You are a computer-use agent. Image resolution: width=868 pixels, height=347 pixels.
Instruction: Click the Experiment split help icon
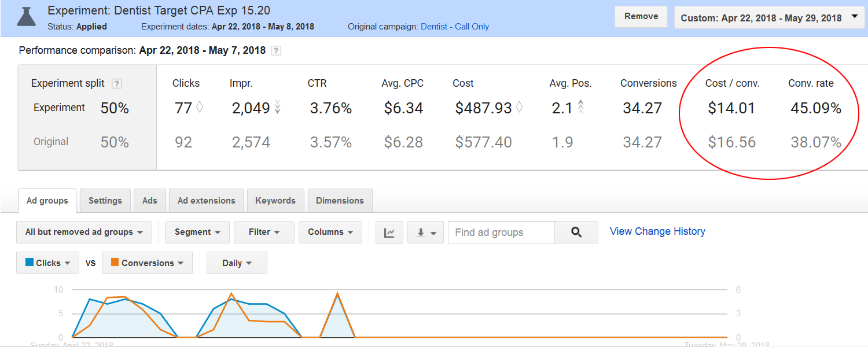click(117, 83)
